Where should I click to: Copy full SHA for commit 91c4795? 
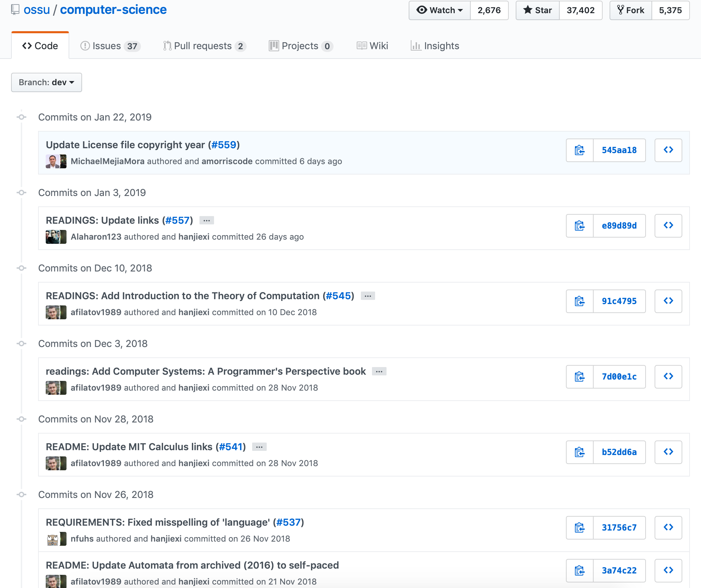580,301
